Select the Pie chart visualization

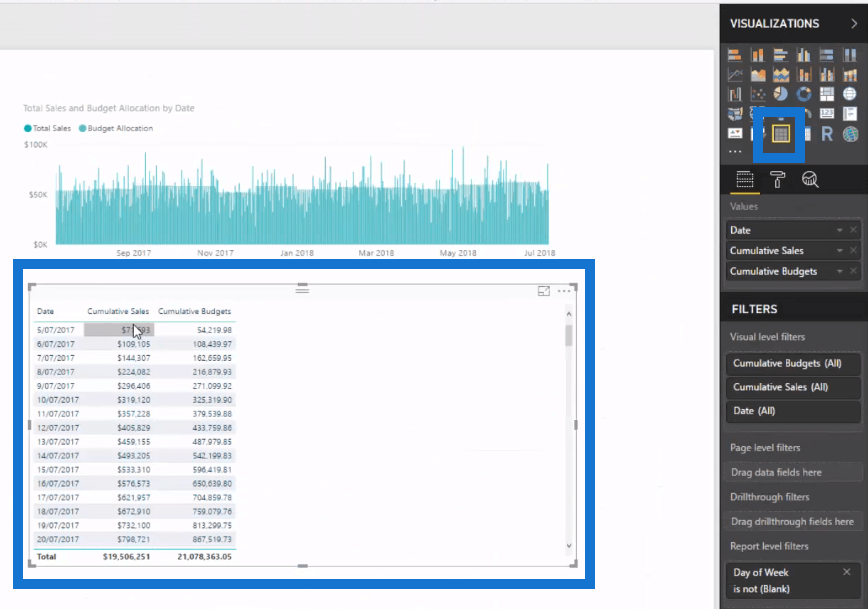point(781,94)
